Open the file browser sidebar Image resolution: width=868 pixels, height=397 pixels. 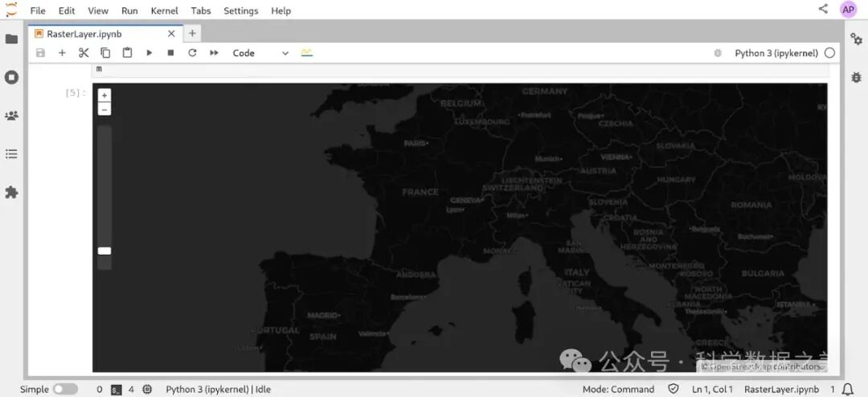[11, 39]
